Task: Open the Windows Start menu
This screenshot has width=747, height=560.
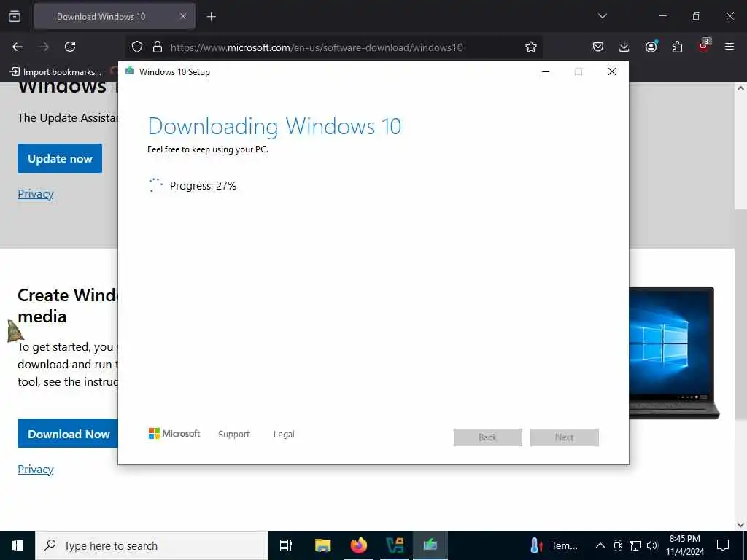Action: [18, 545]
